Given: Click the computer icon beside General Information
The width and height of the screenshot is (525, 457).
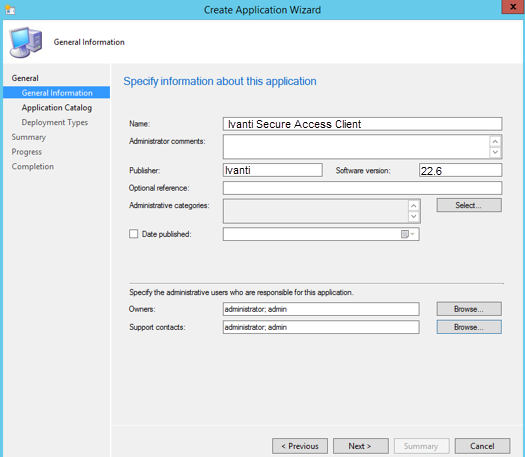Looking at the screenshot, I should click(26, 42).
